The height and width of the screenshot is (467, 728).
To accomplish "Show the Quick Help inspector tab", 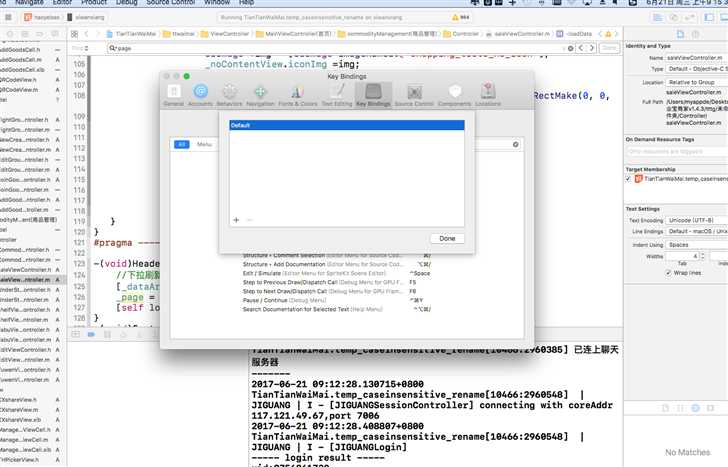I will (x=696, y=34).
